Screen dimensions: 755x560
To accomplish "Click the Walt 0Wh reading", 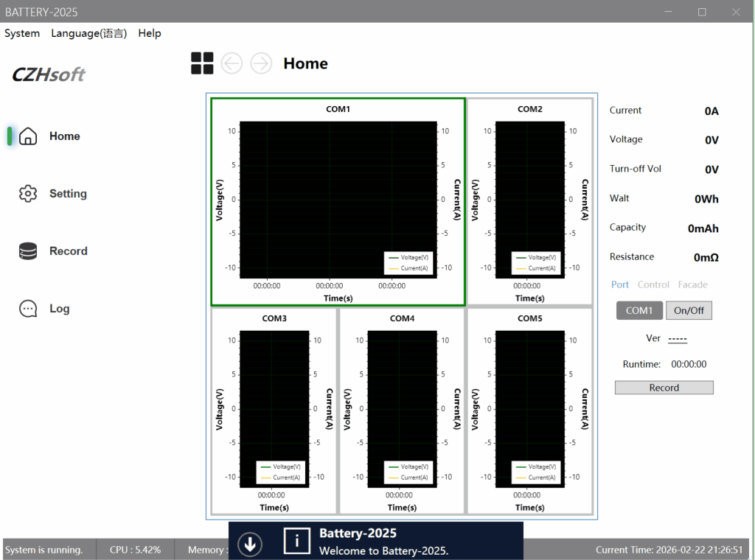I will [706, 199].
